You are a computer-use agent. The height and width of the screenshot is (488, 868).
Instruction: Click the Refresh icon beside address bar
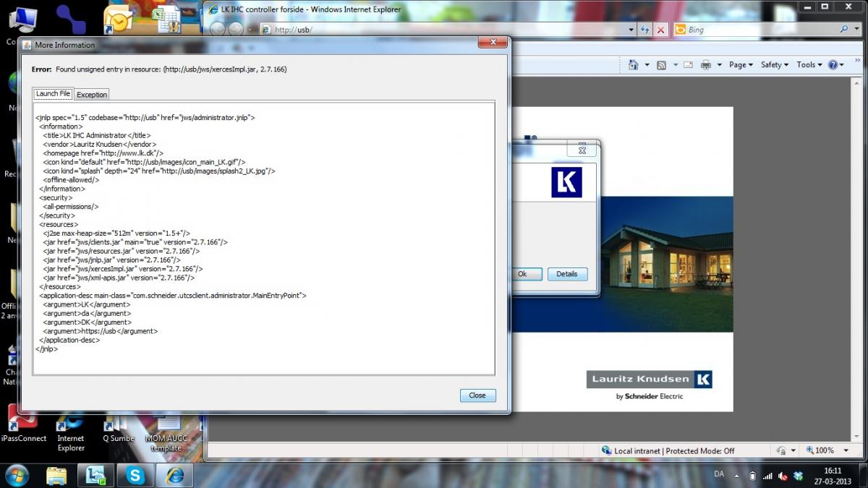point(644,30)
